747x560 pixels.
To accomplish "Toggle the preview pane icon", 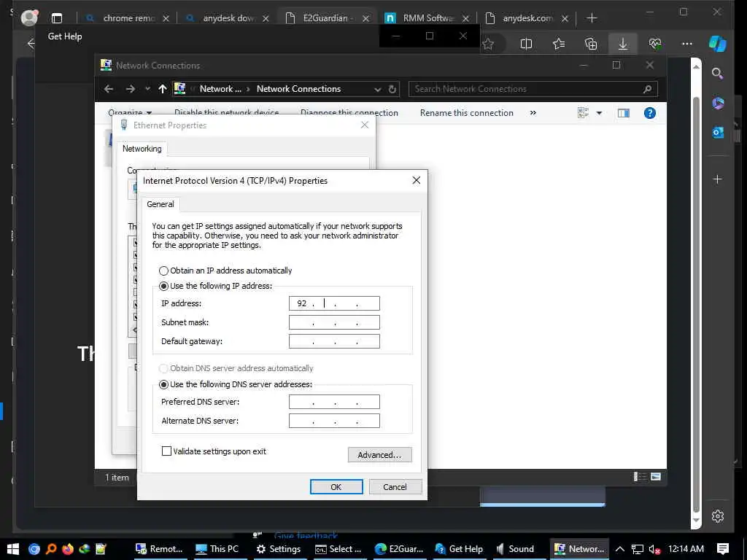I will [x=624, y=113].
